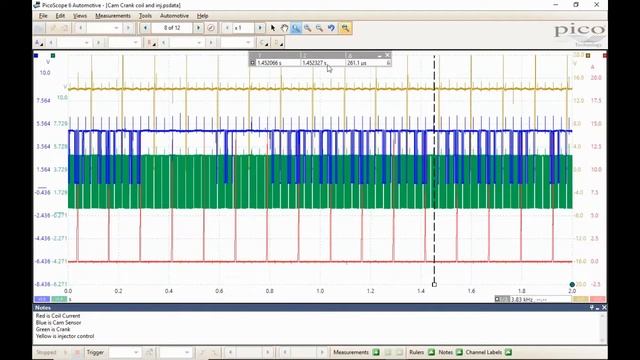Open Channel A options button
This screenshot has height=360, width=640.
tap(39, 42)
